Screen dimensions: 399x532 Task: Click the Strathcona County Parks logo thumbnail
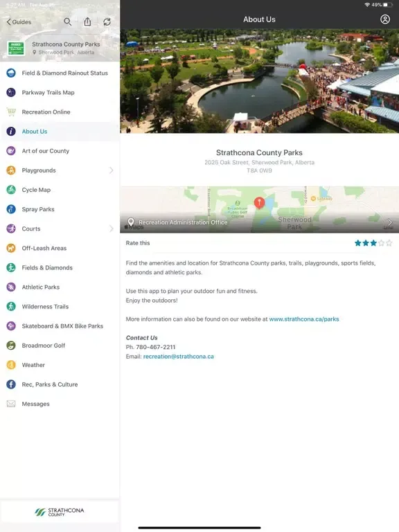16,48
